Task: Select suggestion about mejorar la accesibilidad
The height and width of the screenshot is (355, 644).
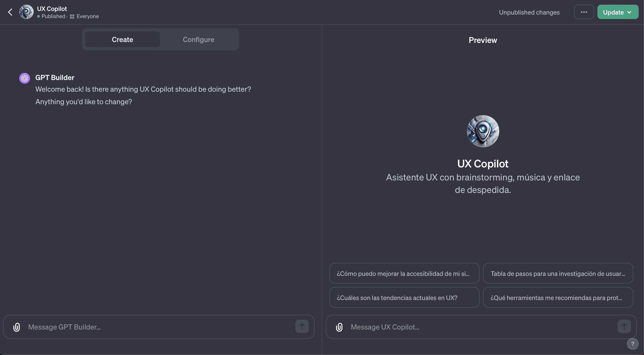Action: coord(404,273)
